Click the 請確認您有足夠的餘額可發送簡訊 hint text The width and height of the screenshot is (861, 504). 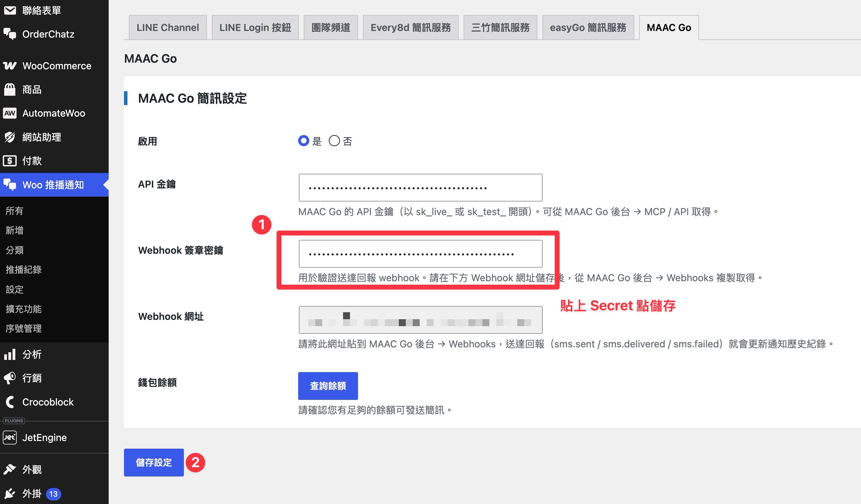tap(375, 410)
